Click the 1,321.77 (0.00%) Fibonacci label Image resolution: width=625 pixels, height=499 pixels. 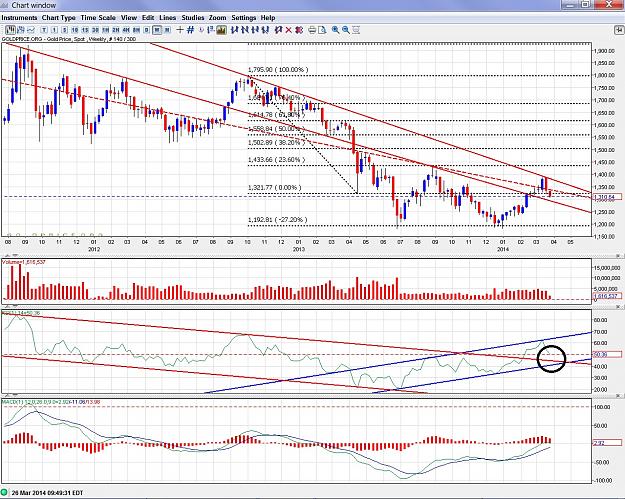pyautogui.click(x=275, y=187)
